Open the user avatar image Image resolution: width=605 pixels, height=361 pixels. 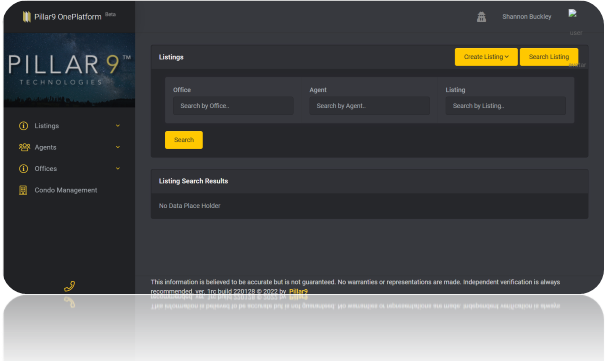[x=573, y=13]
